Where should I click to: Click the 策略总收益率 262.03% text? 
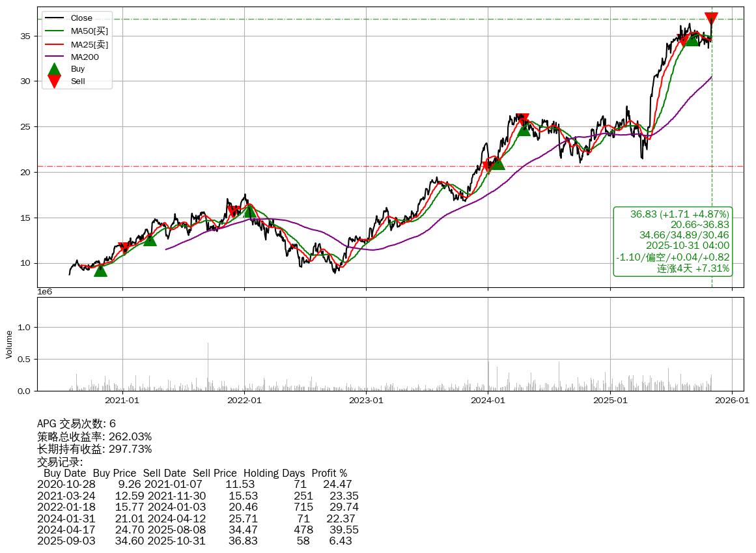[94, 436]
